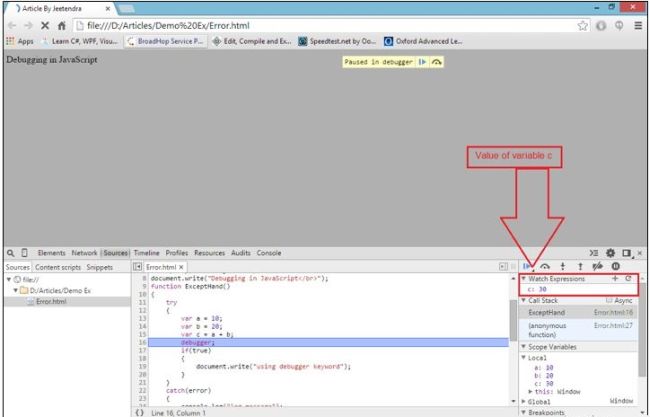The height and width of the screenshot is (417, 650).
Task: Stop page loading with X button
Action: point(45,26)
